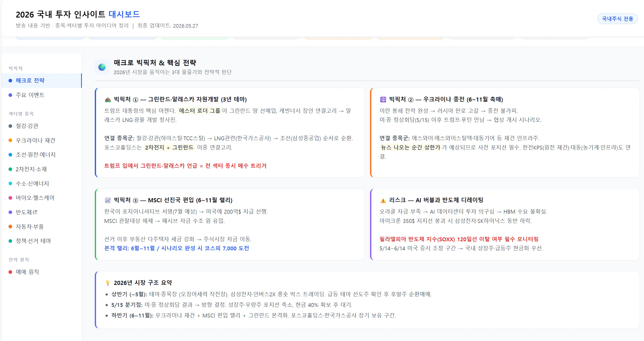Click the highlighted 2차전지 + 그린란드 text
The width and height of the screenshot is (644, 341).
click(169, 148)
